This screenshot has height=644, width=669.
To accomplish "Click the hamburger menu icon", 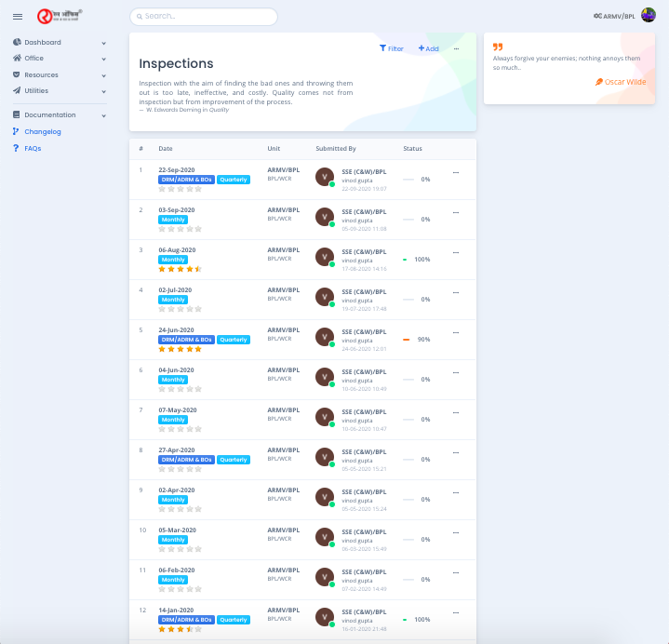I will (x=18, y=17).
